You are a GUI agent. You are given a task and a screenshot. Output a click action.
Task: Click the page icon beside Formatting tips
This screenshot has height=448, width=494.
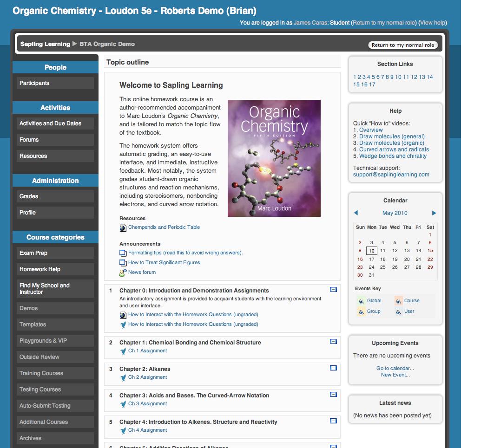pyautogui.click(x=123, y=253)
